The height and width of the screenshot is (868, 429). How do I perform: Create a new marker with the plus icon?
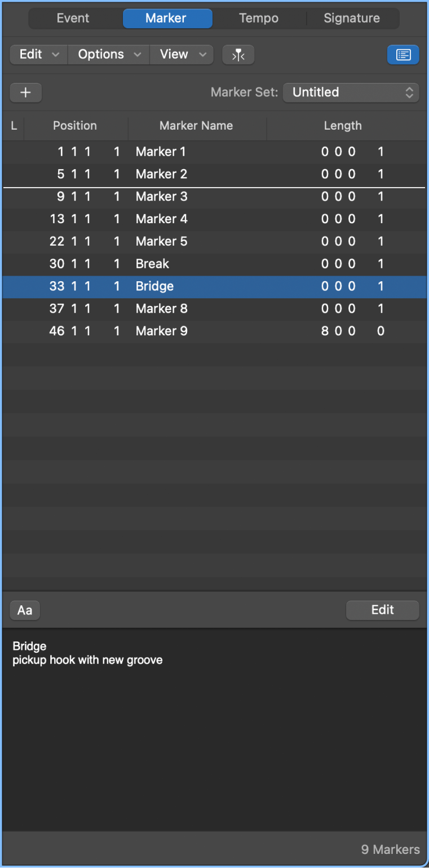25,92
